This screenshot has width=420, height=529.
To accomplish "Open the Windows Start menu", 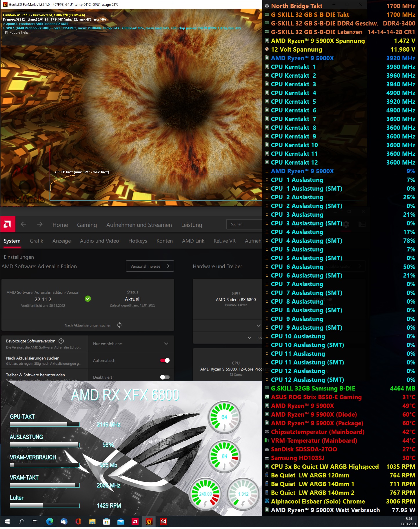I will tap(7, 522).
